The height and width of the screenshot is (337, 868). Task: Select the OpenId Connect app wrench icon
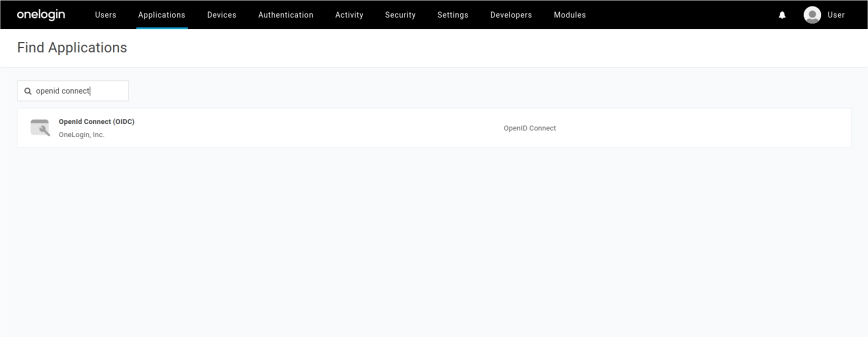pos(40,128)
